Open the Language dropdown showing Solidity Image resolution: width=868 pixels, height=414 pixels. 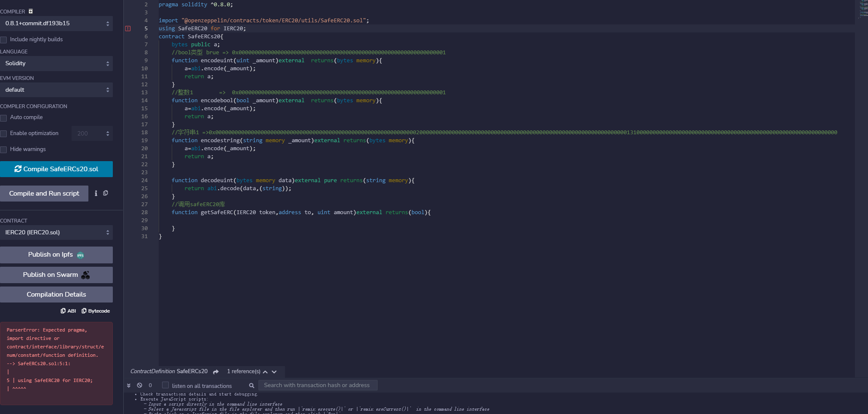pyautogui.click(x=56, y=64)
